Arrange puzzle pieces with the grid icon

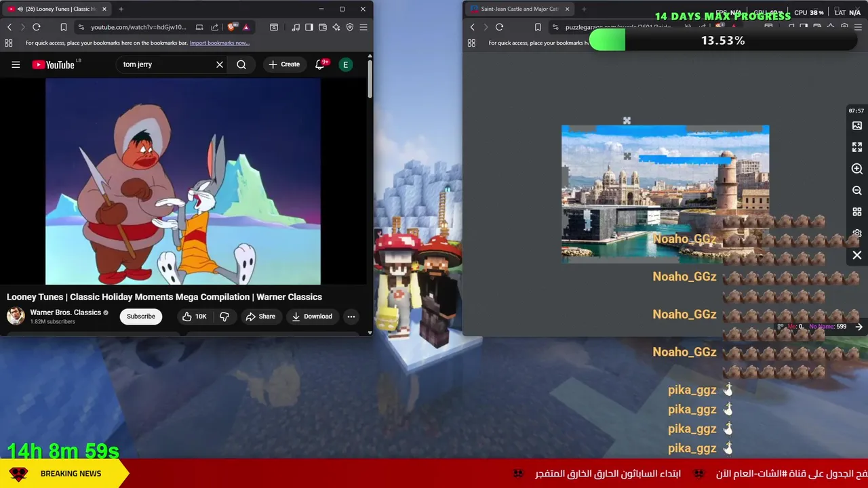[857, 212]
